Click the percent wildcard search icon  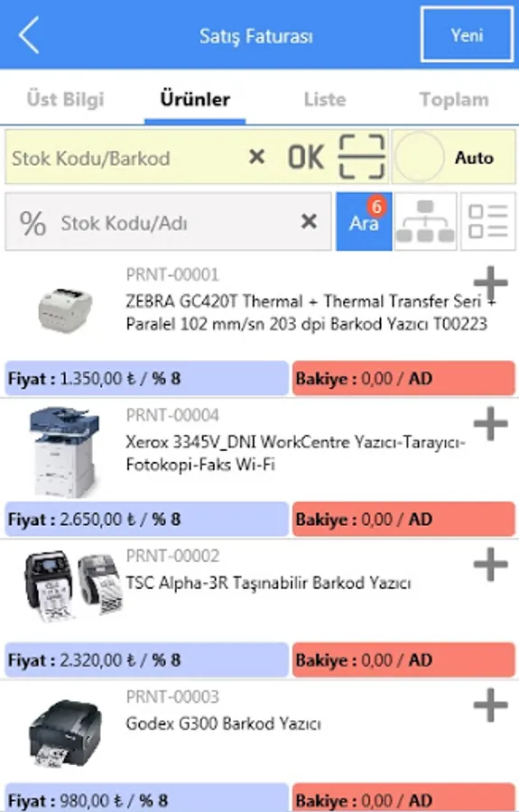click(x=32, y=223)
